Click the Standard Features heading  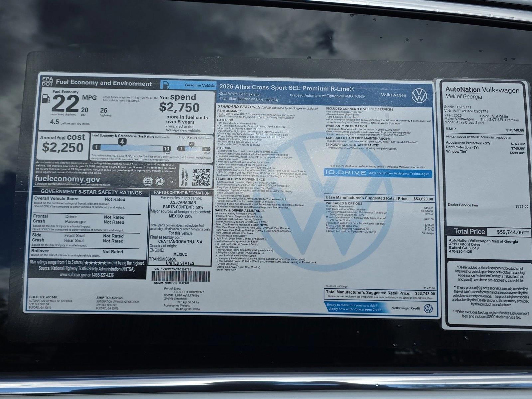[238, 107]
